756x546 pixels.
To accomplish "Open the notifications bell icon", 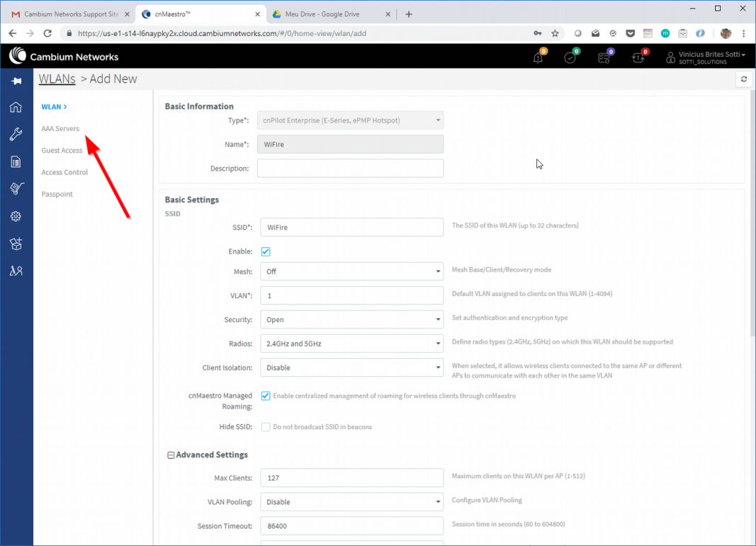I will [x=537, y=57].
